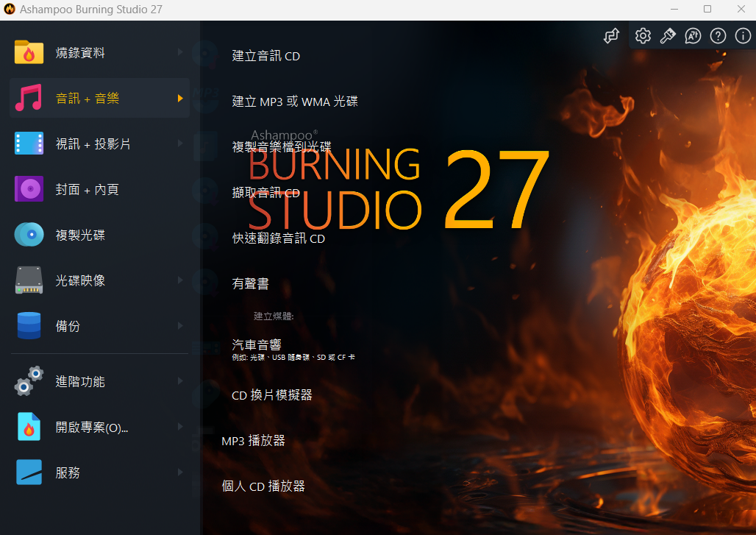This screenshot has width=756, height=535.
Task: Click the 開啟專案(O)... label
Action: 92,427
